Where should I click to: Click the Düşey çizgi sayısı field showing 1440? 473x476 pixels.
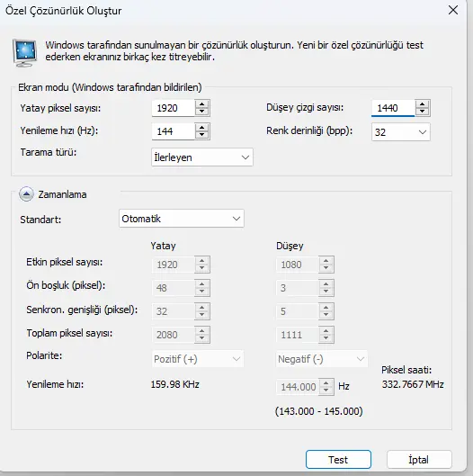393,108
